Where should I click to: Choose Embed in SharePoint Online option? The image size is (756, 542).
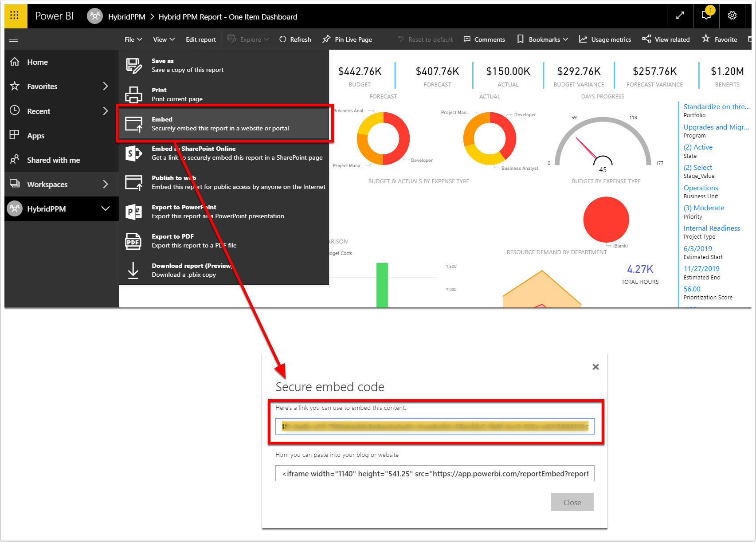(224, 153)
